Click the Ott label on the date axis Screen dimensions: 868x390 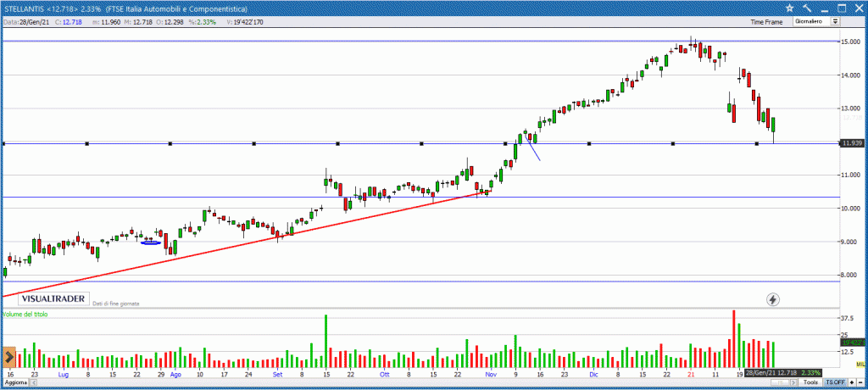tap(384, 374)
